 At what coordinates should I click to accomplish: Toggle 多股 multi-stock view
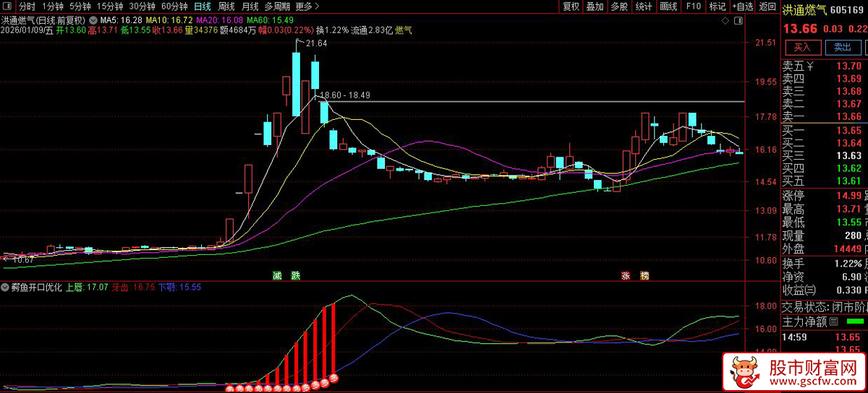(x=618, y=7)
